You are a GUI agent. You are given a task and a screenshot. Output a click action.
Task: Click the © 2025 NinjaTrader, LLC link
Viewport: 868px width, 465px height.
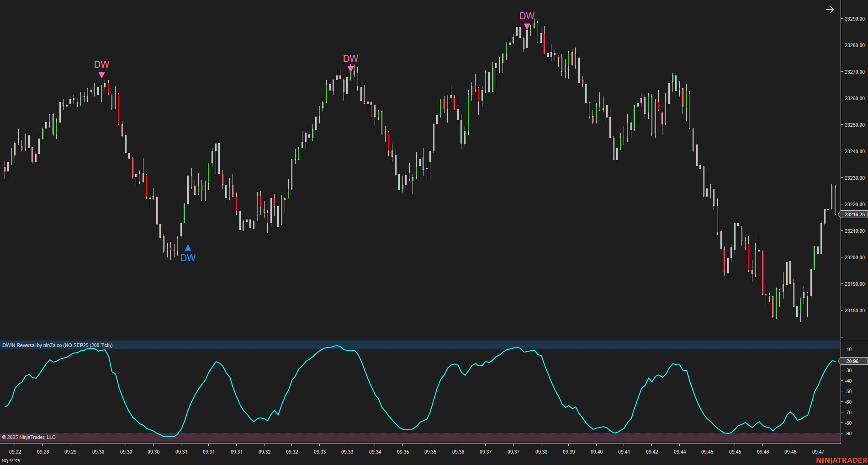(28, 437)
